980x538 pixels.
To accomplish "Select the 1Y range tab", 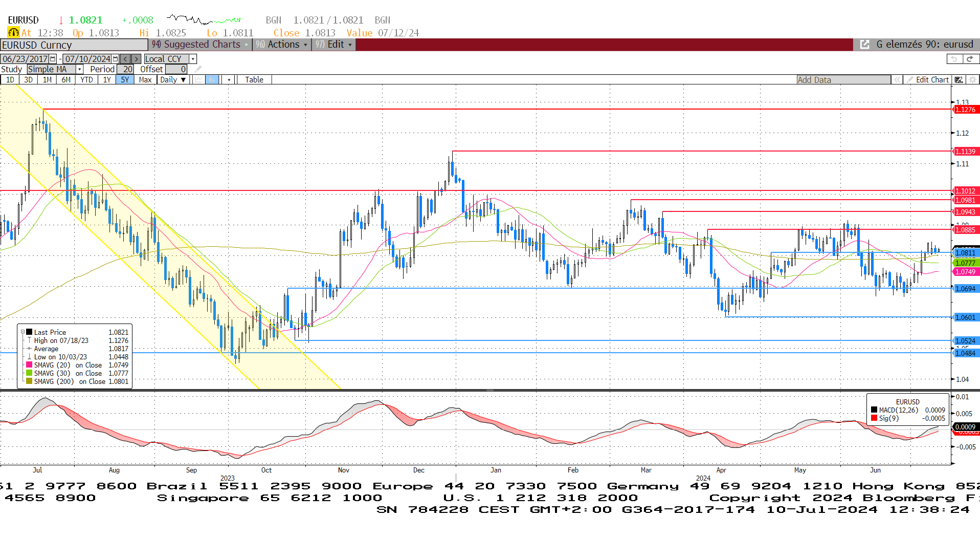I will click(x=107, y=79).
